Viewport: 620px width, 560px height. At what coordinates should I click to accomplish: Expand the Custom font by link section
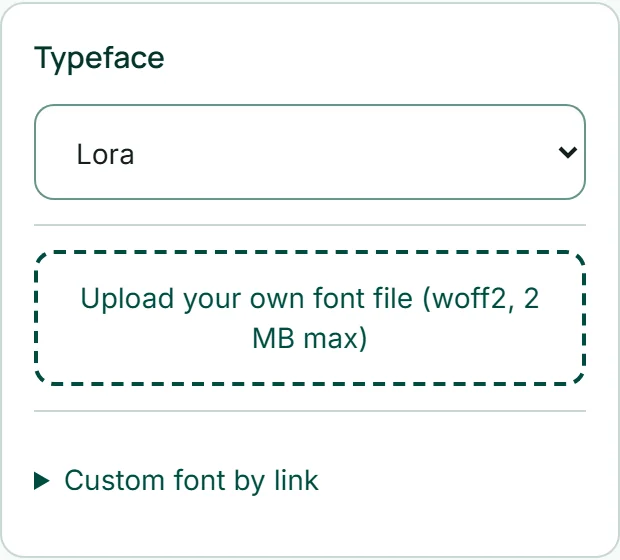176,481
